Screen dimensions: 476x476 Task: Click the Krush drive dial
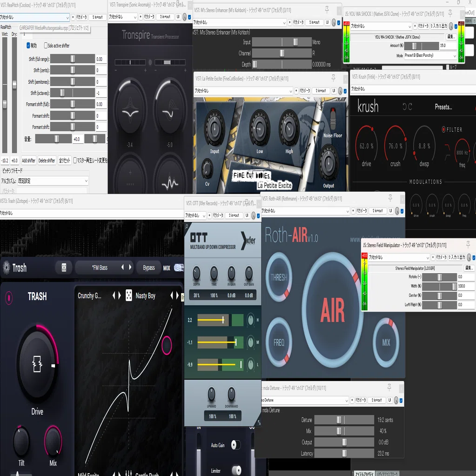coord(366,146)
